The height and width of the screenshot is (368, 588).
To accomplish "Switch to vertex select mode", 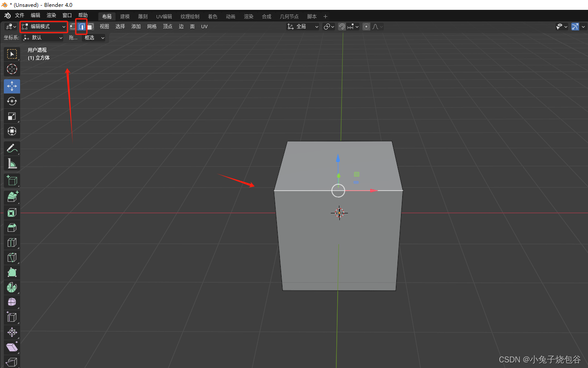I will coord(73,27).
